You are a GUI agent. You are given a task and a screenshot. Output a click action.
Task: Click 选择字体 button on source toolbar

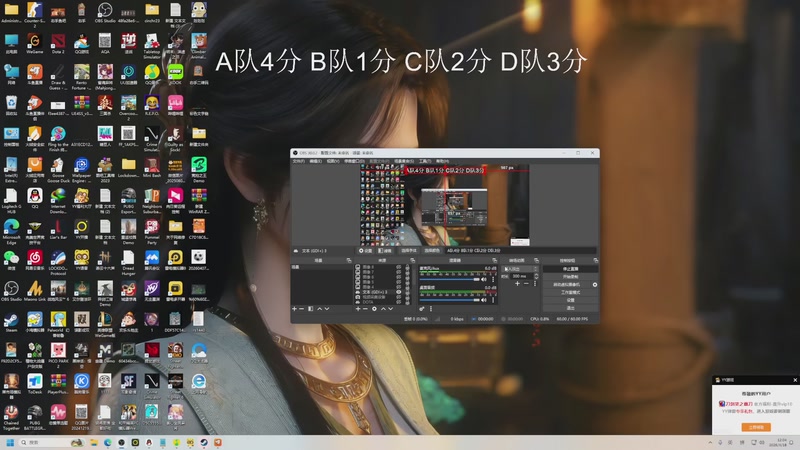[x=409, y=251]
